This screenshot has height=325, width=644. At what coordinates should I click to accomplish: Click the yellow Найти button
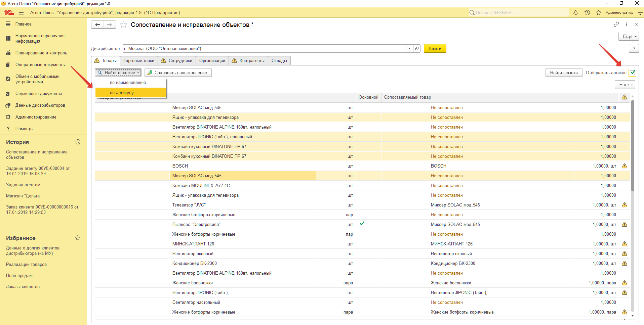[x=435, y=48]
